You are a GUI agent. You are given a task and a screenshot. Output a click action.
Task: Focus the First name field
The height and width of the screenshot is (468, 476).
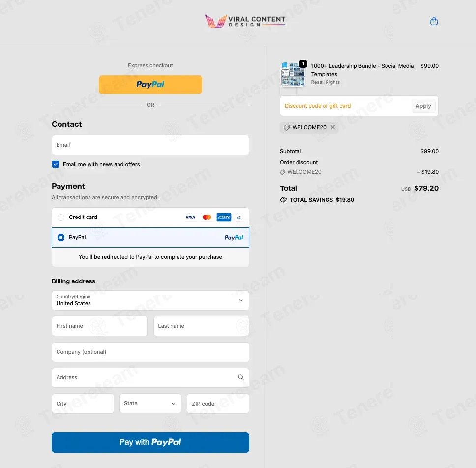[99, 326]
